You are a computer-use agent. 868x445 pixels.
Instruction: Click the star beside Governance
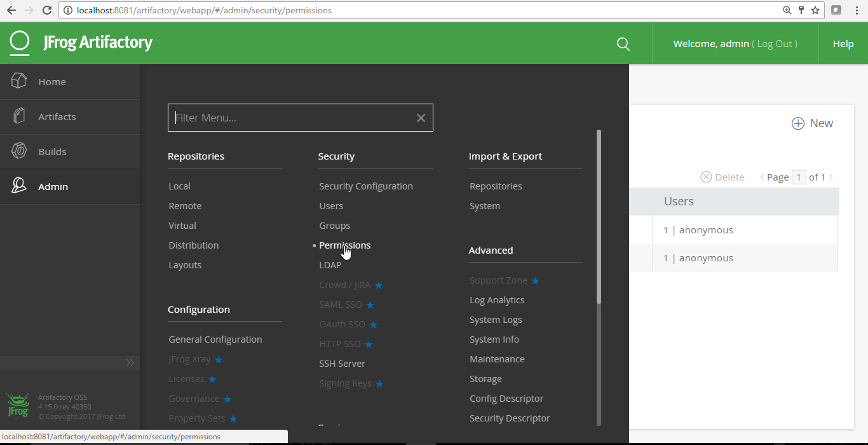pos(227,399)
